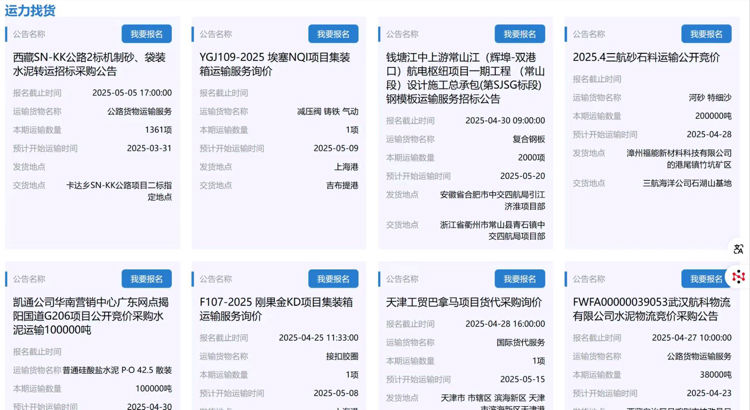Viewport: 750px width, 410px height.
Task: Select delivery place 三航海洋公司石湖山基地
Action: 687,183
